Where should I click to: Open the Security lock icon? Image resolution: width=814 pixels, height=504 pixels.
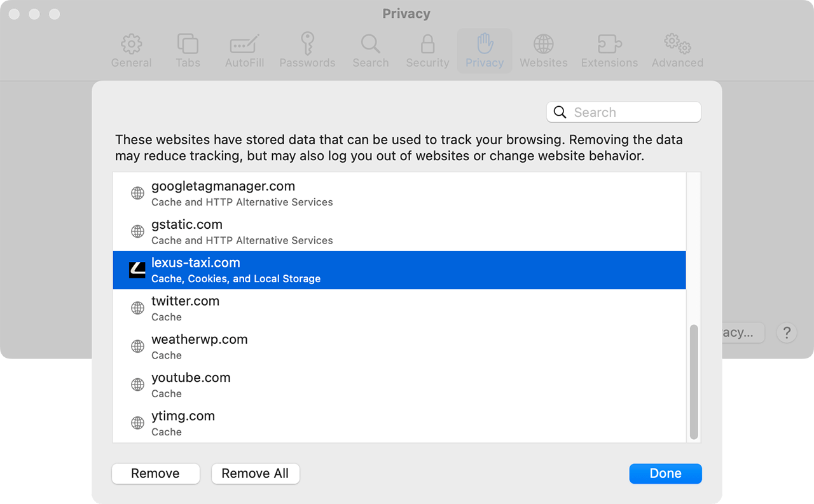click(x=428, y=44)
